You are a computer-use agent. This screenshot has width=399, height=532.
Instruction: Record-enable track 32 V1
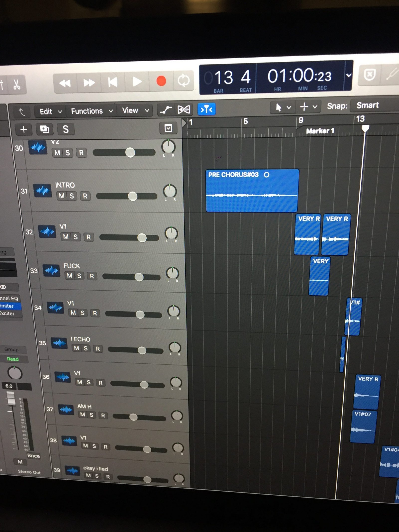[x=89, y=237]
